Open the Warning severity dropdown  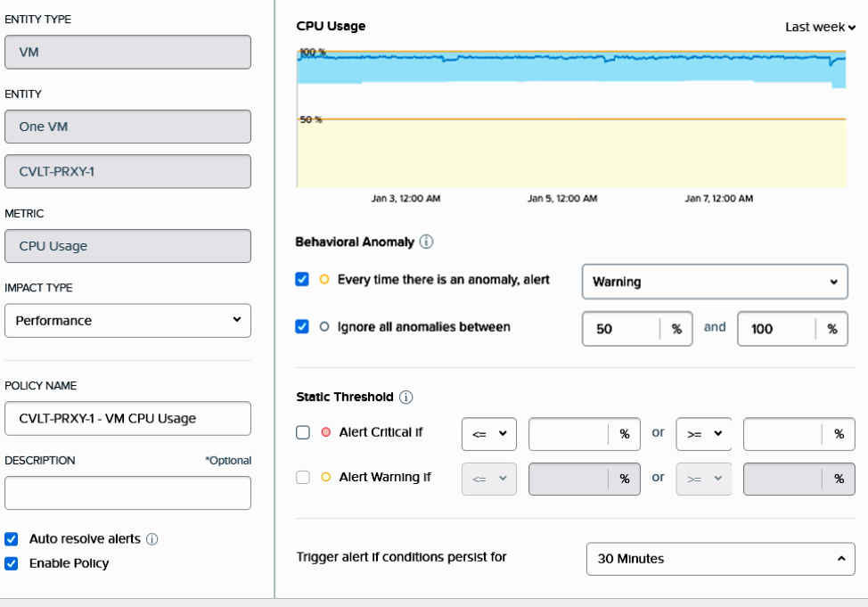click(x=715, y=282)
